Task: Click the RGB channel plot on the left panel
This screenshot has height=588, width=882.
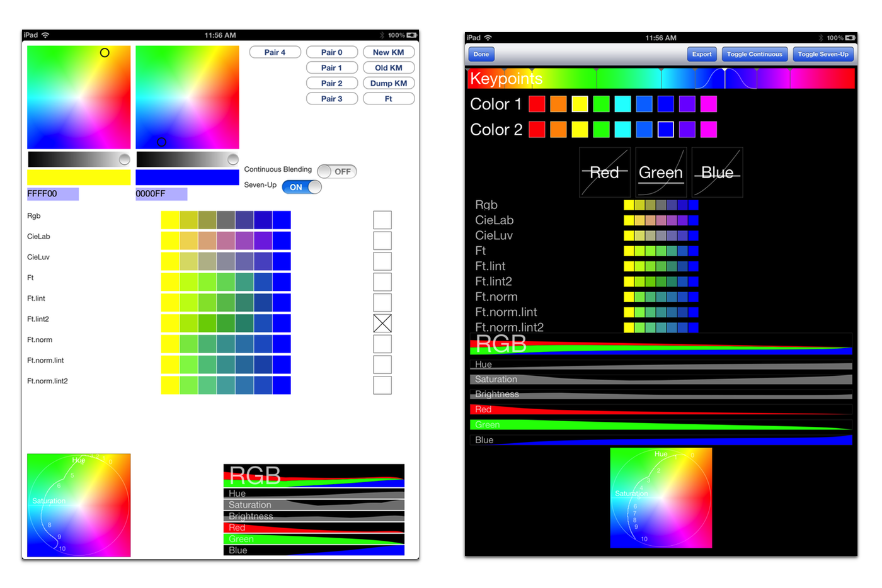Action: click(313, 475)
